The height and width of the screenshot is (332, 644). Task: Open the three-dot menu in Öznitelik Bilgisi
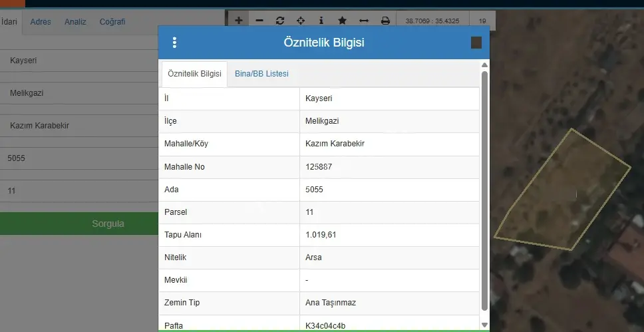[174, 43]
